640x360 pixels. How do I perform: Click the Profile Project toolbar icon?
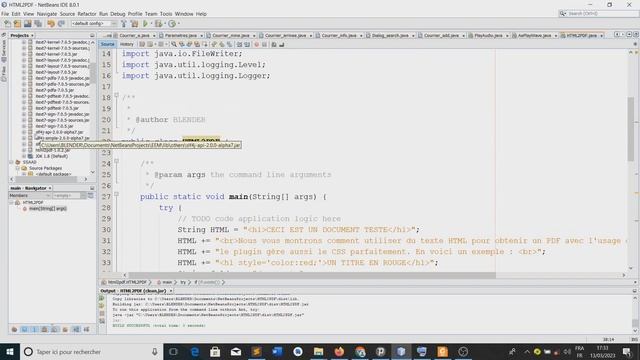pyautogui.click(x=172, y=24)
